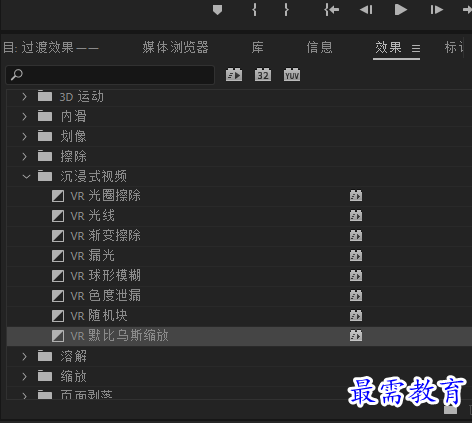Image resolution: width=472 pixels, height=423 pixels.
Task: Click VR 色度泄漏 transition icon
Action: click(x=58, y=296)
